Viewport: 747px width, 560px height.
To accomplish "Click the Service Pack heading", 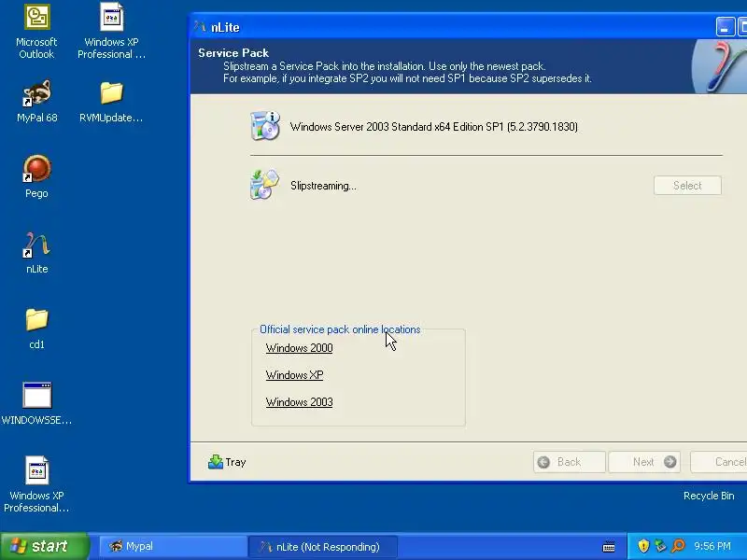I will (x=233, y=53).
